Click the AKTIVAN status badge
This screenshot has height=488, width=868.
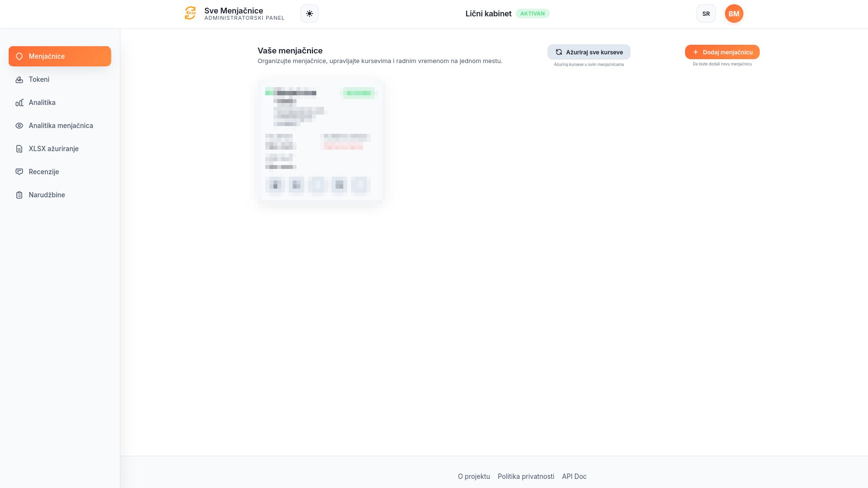532,13
